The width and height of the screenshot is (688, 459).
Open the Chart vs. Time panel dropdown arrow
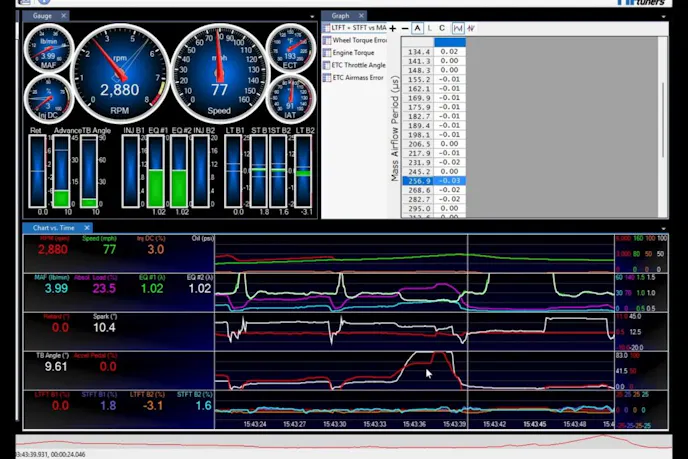point(663,228)
